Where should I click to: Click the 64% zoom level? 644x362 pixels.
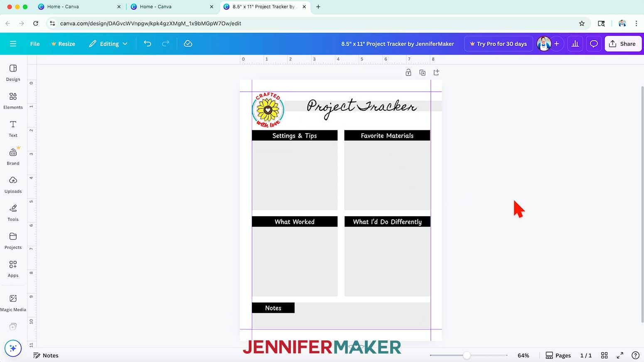click(523, 355)
